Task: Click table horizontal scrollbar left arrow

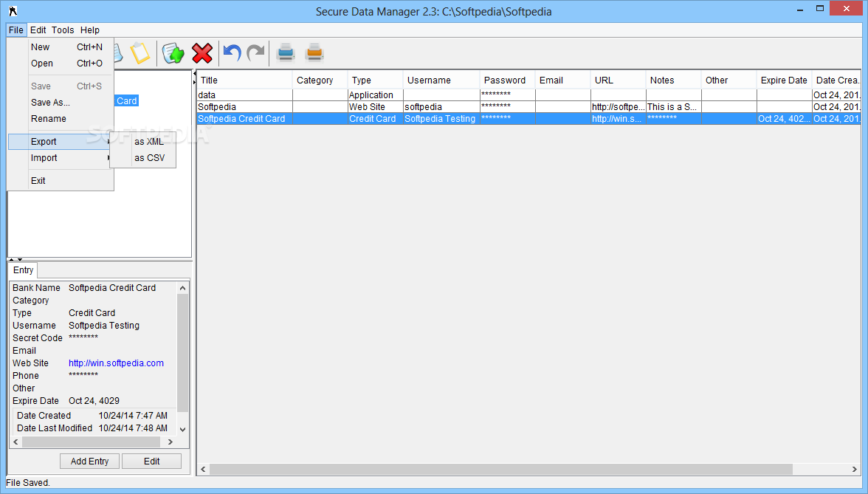Action: (203, 469)
